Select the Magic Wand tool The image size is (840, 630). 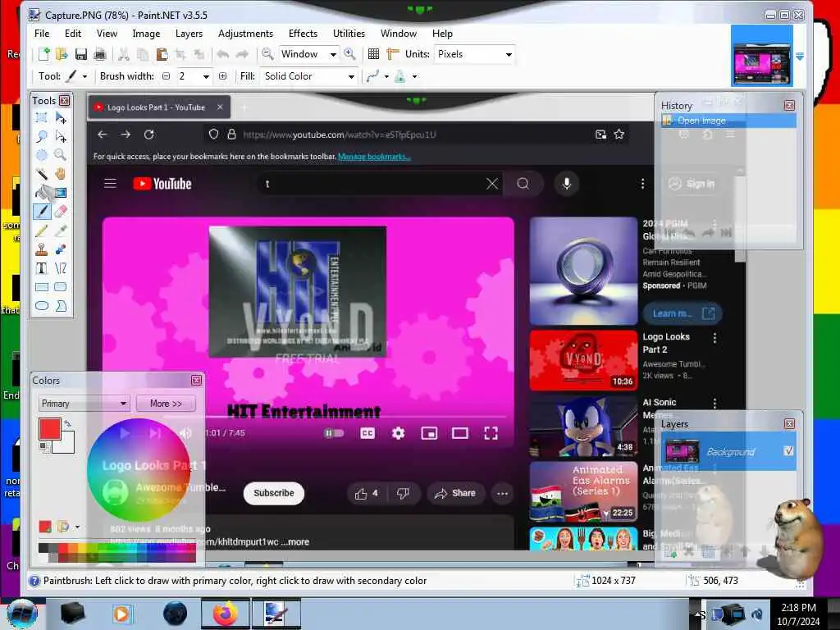pos(41,174)
